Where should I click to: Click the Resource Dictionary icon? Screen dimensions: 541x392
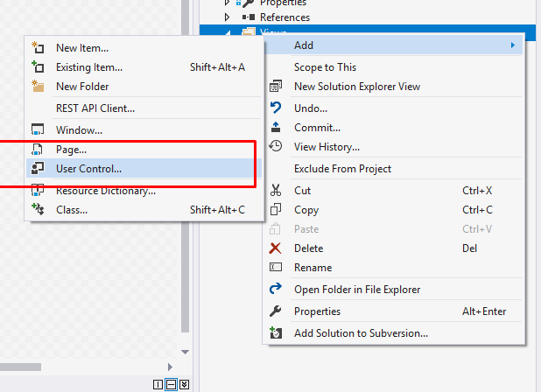pos(37,190)
